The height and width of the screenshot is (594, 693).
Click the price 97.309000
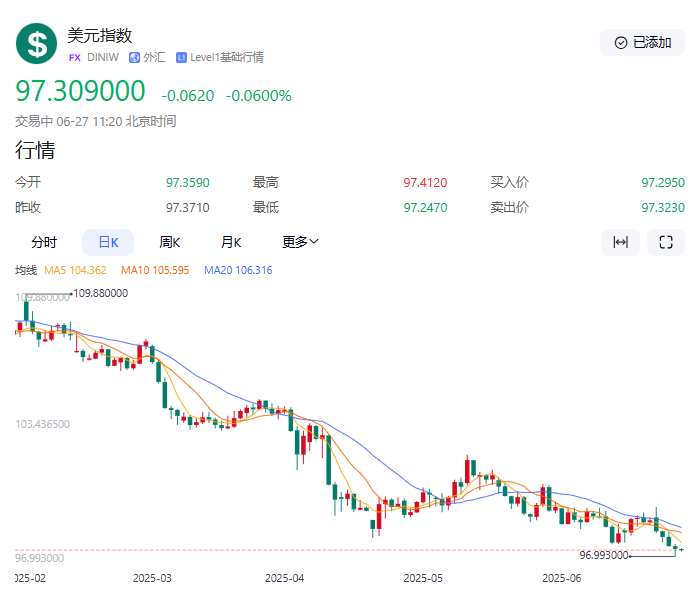[x=80, y=91]
